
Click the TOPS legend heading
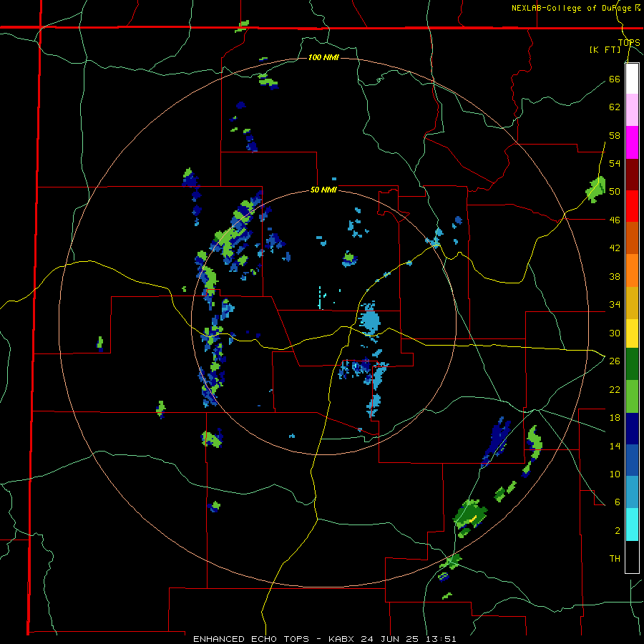pos(629,43)
